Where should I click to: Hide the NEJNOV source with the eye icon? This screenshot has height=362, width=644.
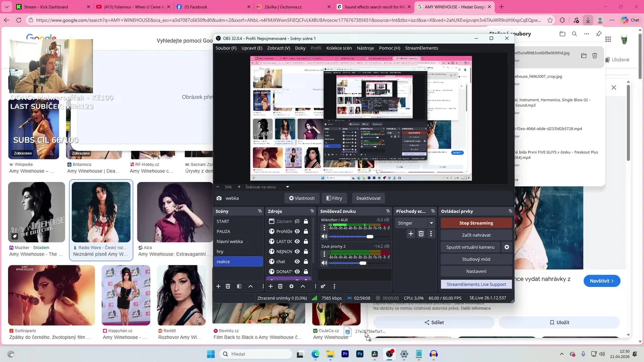click(297, 251)
